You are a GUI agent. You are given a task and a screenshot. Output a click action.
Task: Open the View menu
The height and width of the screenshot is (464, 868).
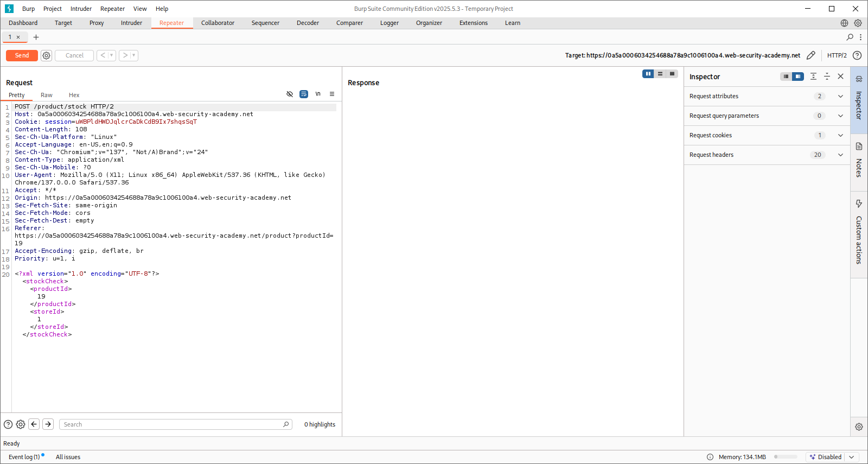pos(140,9)
